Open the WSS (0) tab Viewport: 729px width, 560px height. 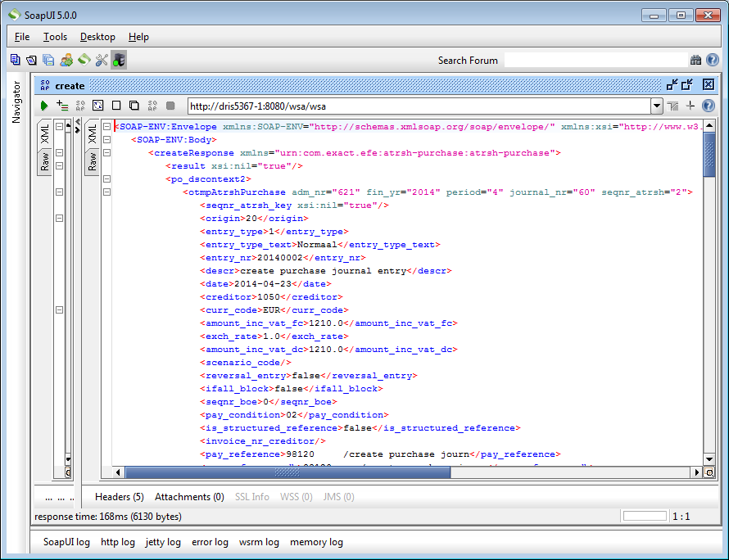[x=297, y=497]
